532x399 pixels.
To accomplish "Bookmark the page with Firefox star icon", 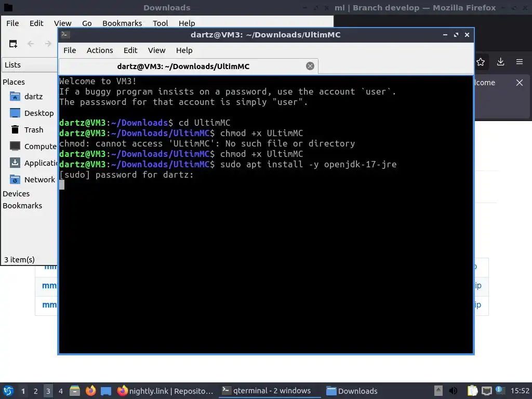I will click(x=481, y=62).
